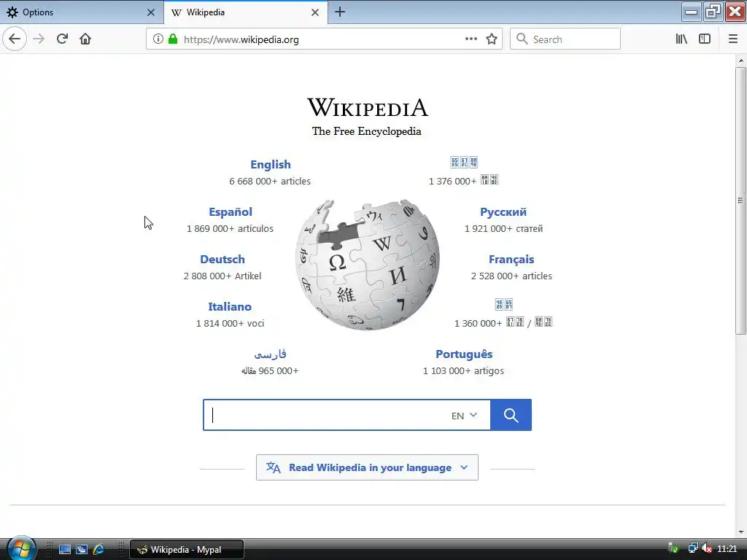Click The Free Encyclopedia subtitle
747x560 pixels.
[x=366, y=131]
